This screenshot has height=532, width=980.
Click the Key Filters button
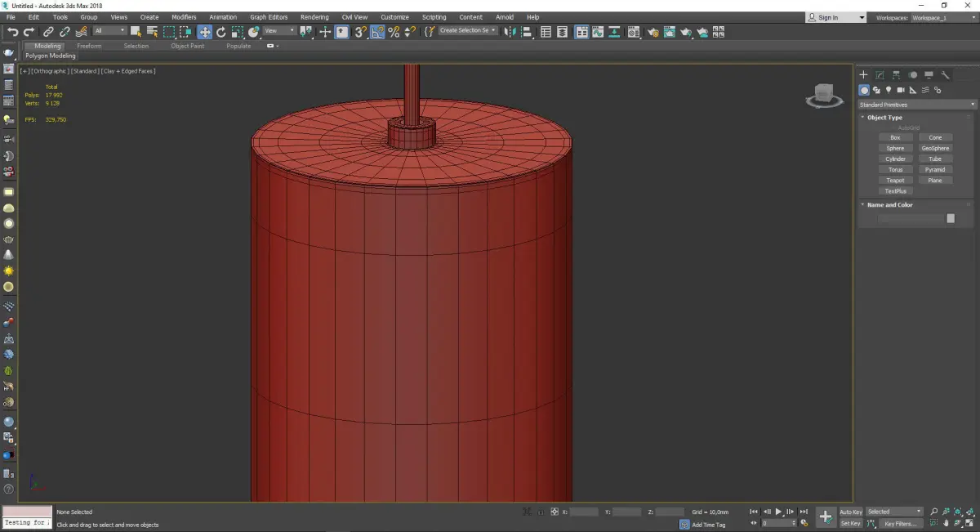pos(899,523)
